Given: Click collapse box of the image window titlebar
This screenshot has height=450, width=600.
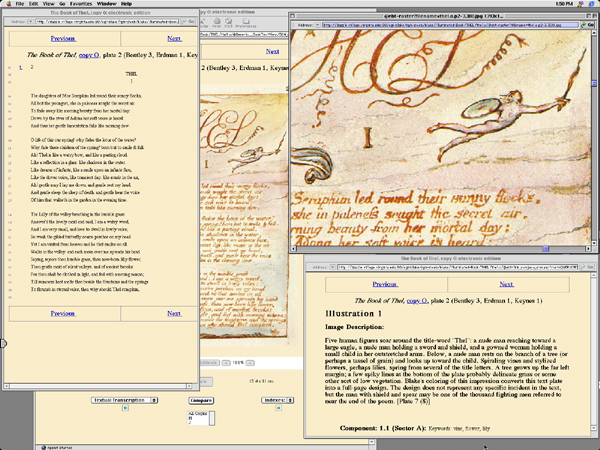Looking at the screenshot, I should pyautogui.click(x=593, y=16).
